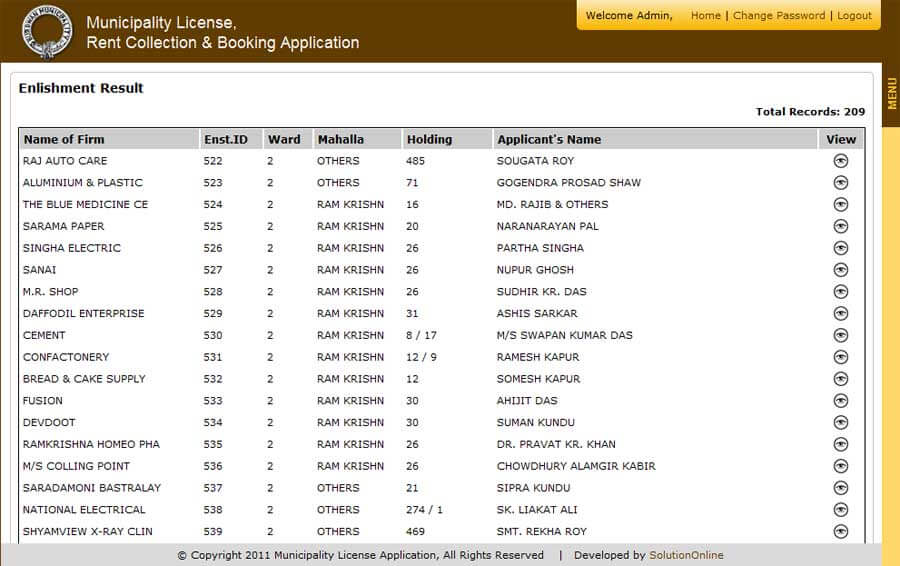Expand the vertical MENU side tab
This screenshot has height=566, width=900.
(891, 94)
